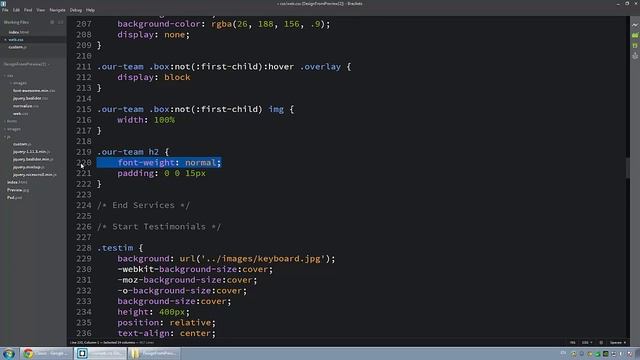
Task: Toggle split view icon beside Working Files
Action: pos(61,22)
